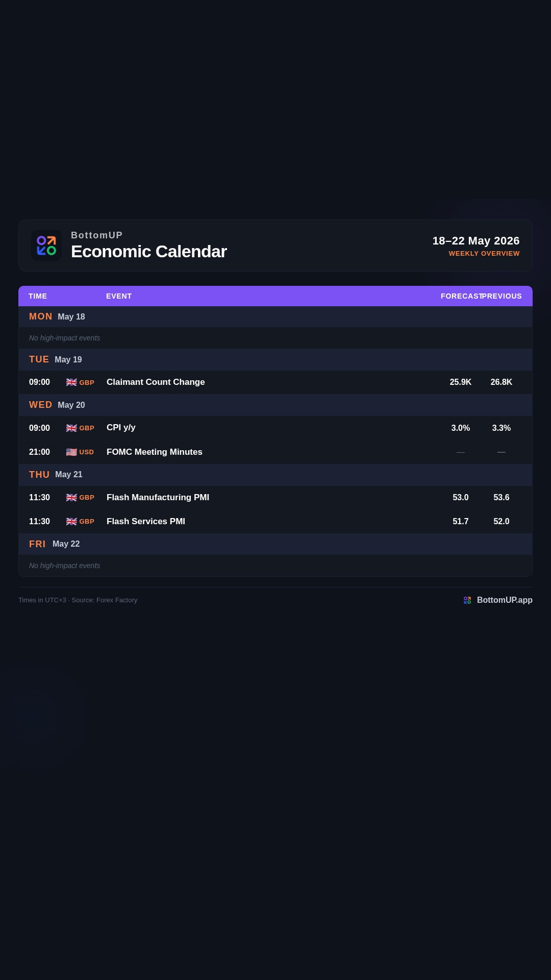Click the EVENT column header

click(119, 296)
